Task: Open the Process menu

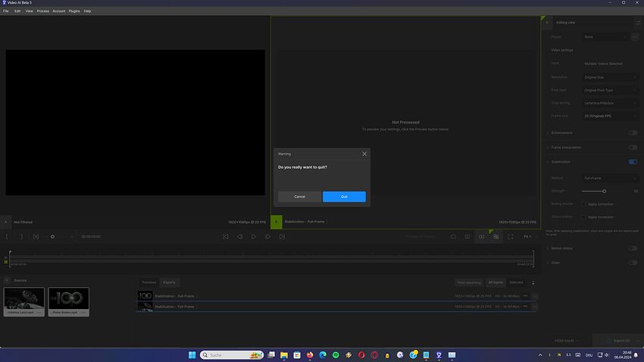Action: click(42, 11)
